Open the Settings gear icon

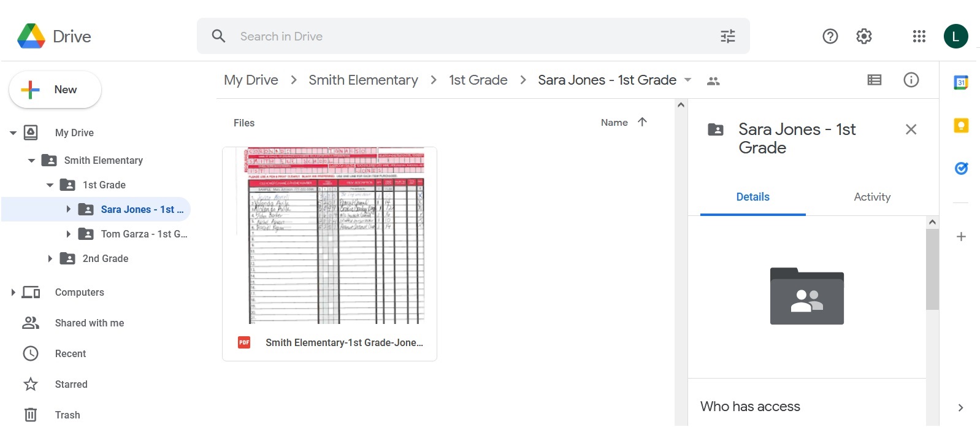point(863,36)
